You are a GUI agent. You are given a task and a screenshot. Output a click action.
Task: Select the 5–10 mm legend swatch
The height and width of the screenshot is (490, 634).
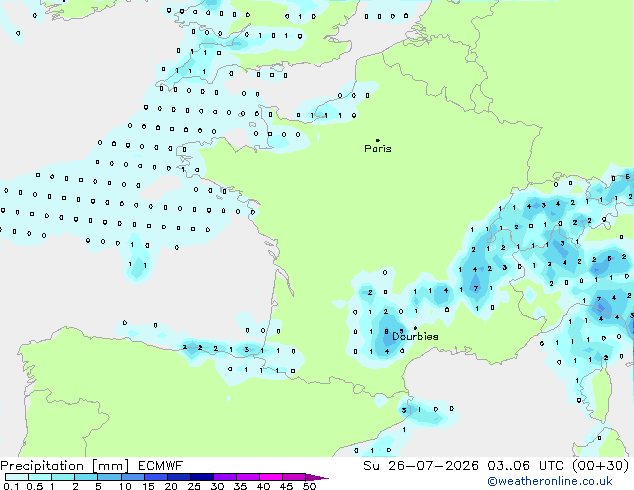click(110, 477)
